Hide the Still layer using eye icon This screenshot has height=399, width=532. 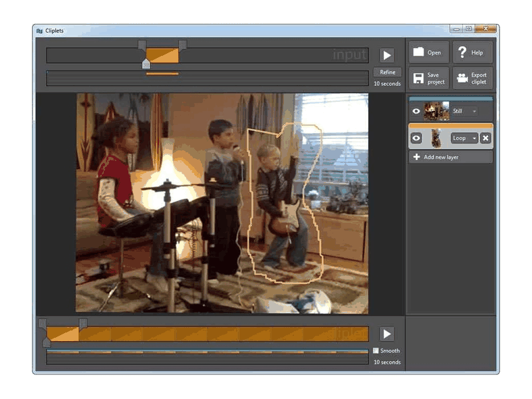click(x=416, y=111)
